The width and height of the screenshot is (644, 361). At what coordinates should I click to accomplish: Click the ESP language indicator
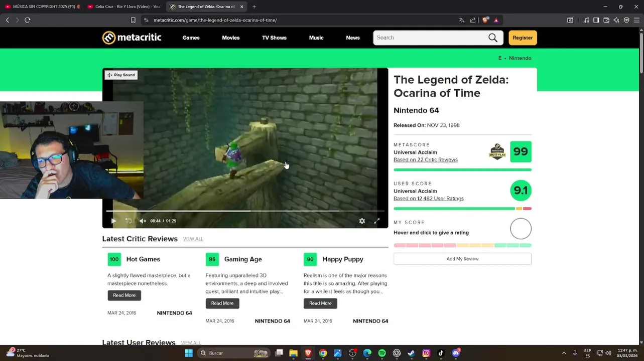point(587,353)
